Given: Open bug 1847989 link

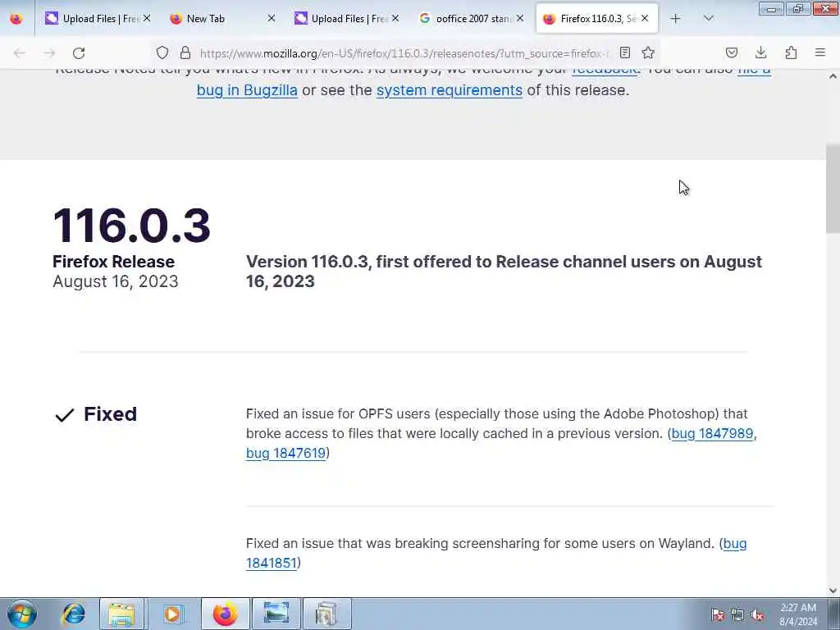Looking at the screenshot, I should (712, 433).
